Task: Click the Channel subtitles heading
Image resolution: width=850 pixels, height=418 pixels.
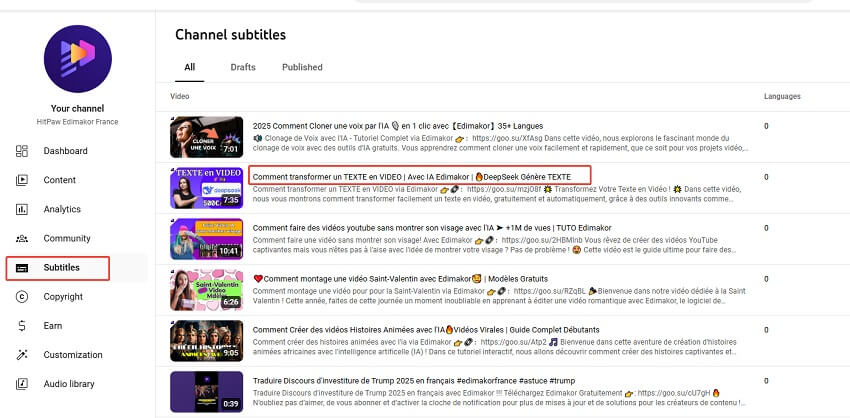Action: tap(230, 35)
